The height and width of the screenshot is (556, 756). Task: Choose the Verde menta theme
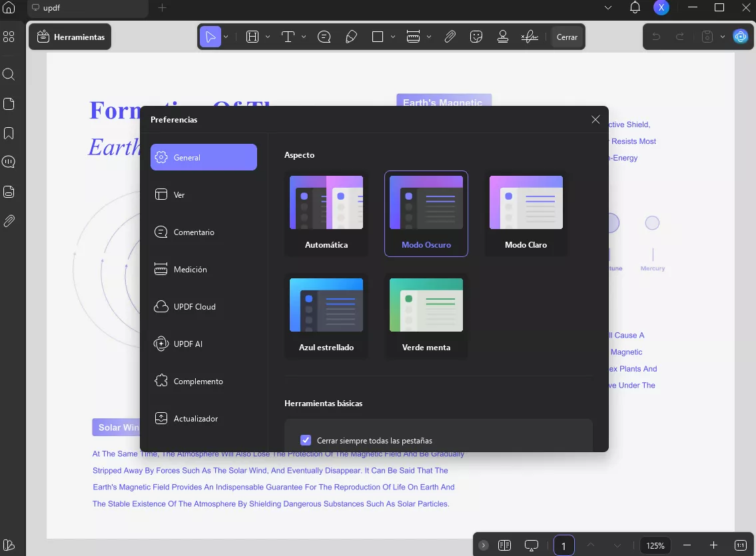coord(426,316)
